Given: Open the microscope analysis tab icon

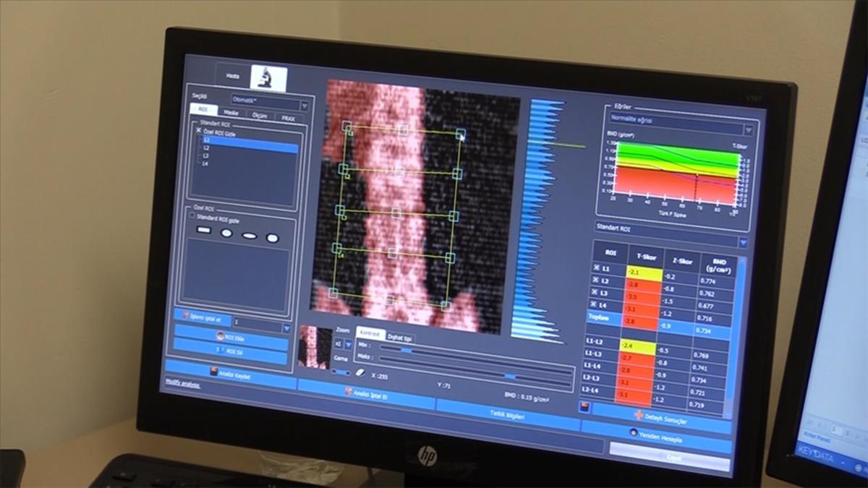Looking at the screenshot, I should point(268,77).
